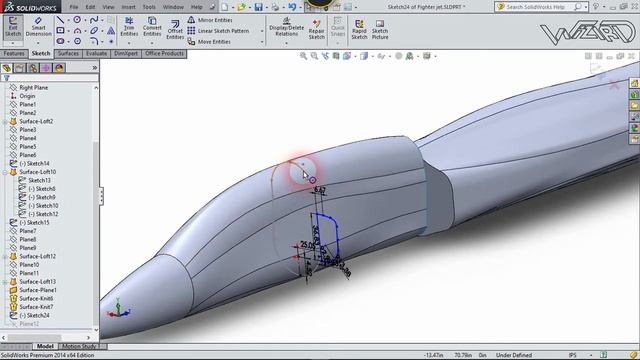Open Linear Sketch Pattern dropdown arrow
Screen dimensions: 640x360
pos(262,31)
